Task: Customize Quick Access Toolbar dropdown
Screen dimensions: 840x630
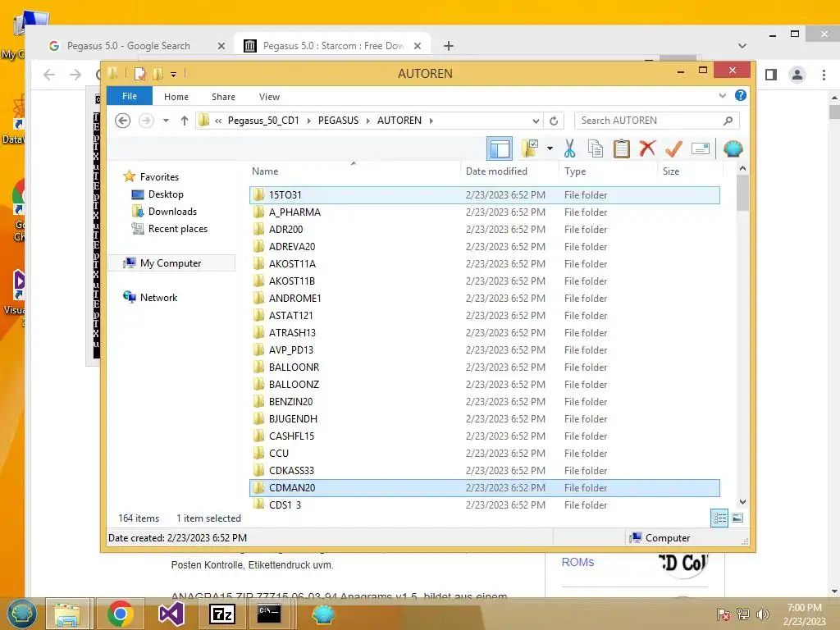Action: coord(174,74)
